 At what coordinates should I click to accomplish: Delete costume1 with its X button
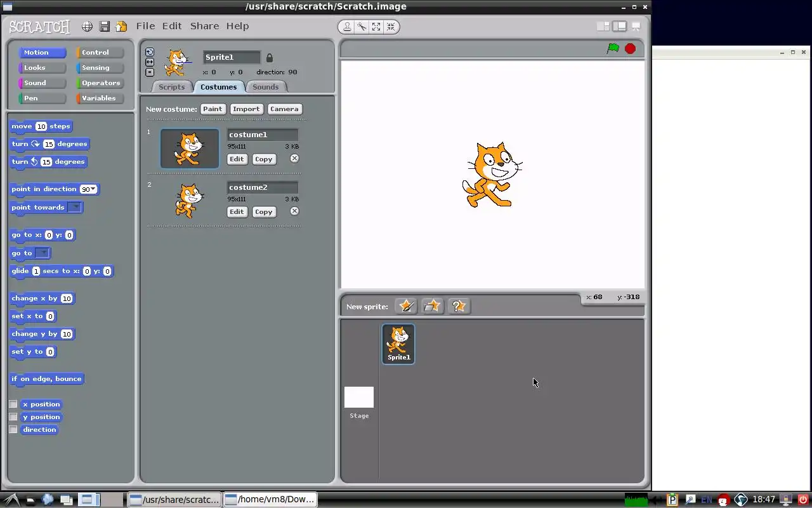[x=294, y=159]
